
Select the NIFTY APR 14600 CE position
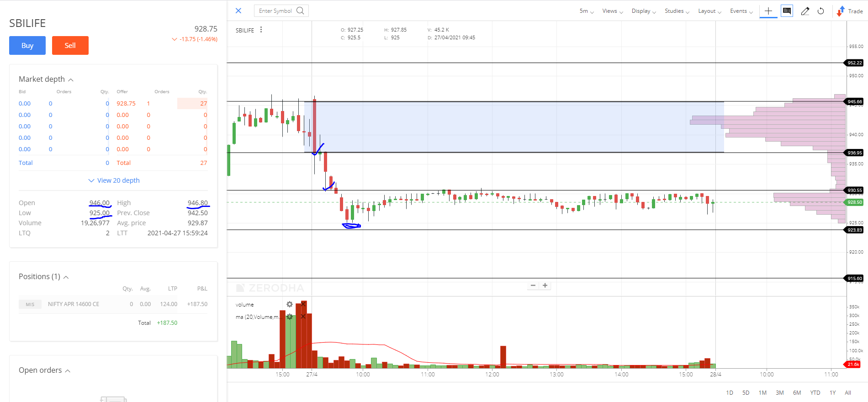[74, 304]
